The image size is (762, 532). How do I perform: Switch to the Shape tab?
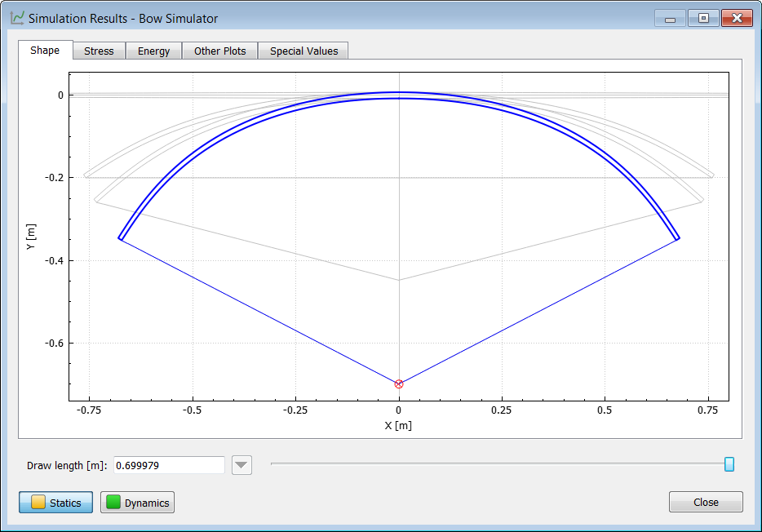point(45,50)
